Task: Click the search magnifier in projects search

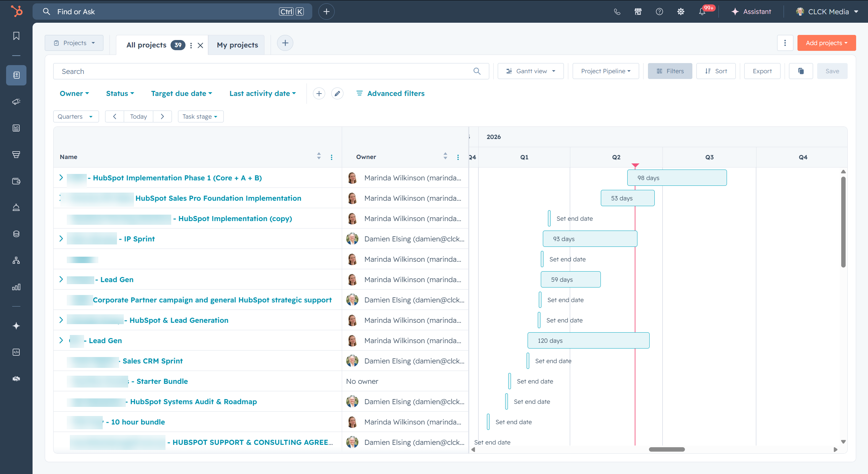Action: tap(477, 71)
